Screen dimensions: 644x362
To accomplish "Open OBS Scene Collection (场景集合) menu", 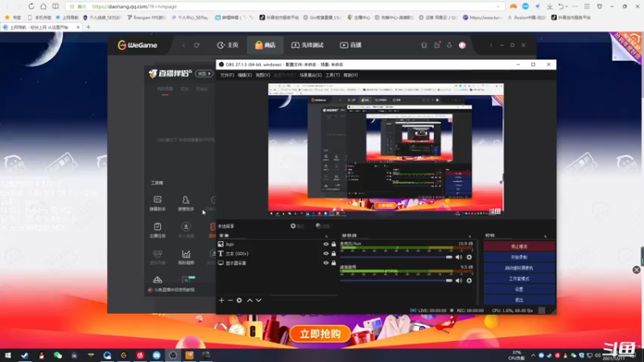I will [x=311, y=75].
